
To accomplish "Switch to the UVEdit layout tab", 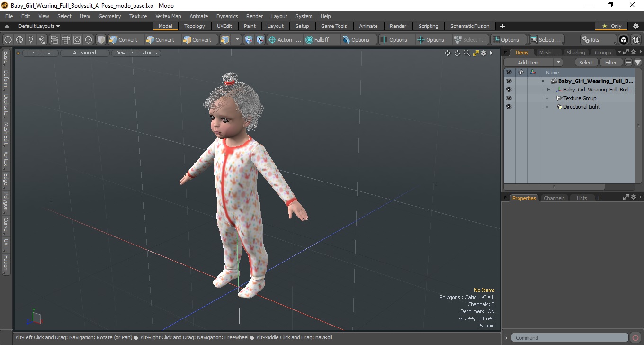I will 224,26.
